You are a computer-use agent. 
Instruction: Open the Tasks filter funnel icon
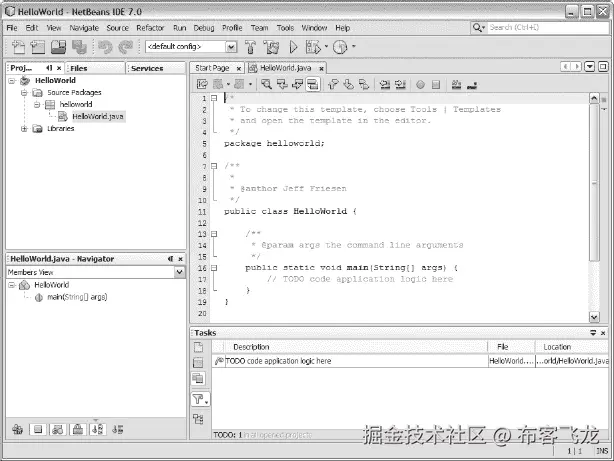pyautogui.click(x=200, y=399)
